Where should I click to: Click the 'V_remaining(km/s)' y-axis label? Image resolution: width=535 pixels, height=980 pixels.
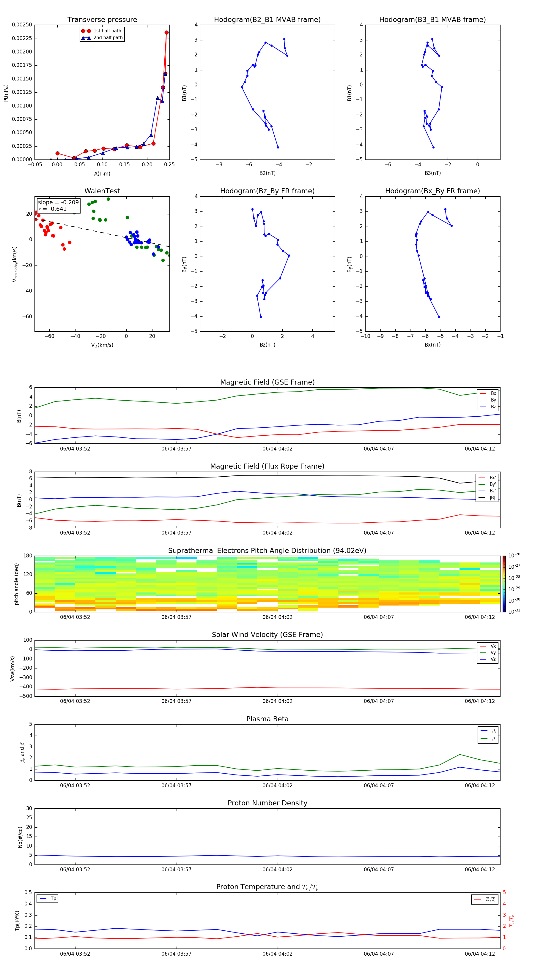coord(15,264)
